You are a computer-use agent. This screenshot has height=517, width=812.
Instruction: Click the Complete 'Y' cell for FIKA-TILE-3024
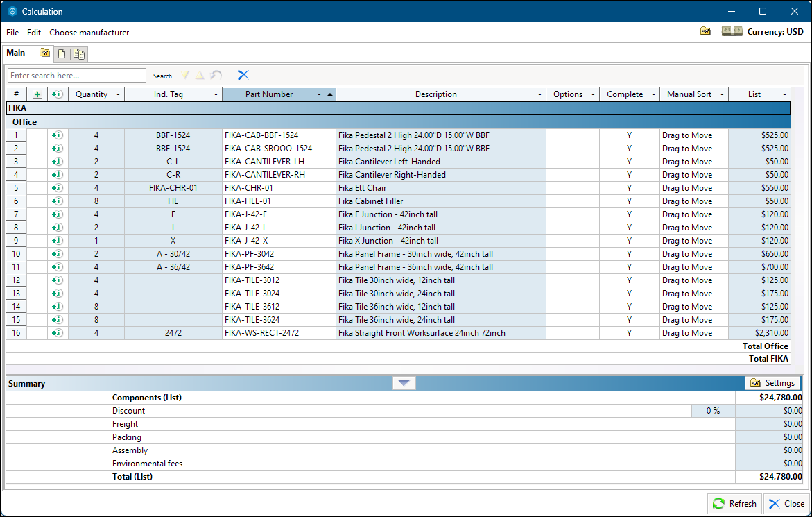(629, 294)
